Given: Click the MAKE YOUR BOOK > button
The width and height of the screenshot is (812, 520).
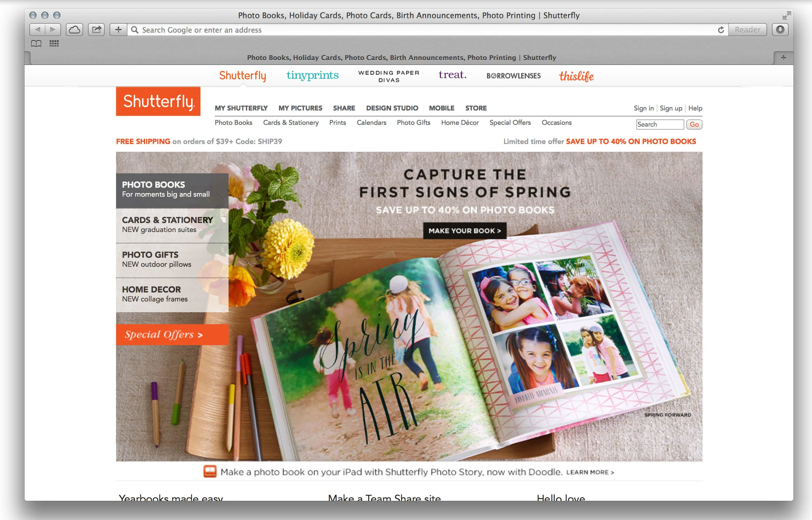Looking at the screenshot, I should 464,231.
